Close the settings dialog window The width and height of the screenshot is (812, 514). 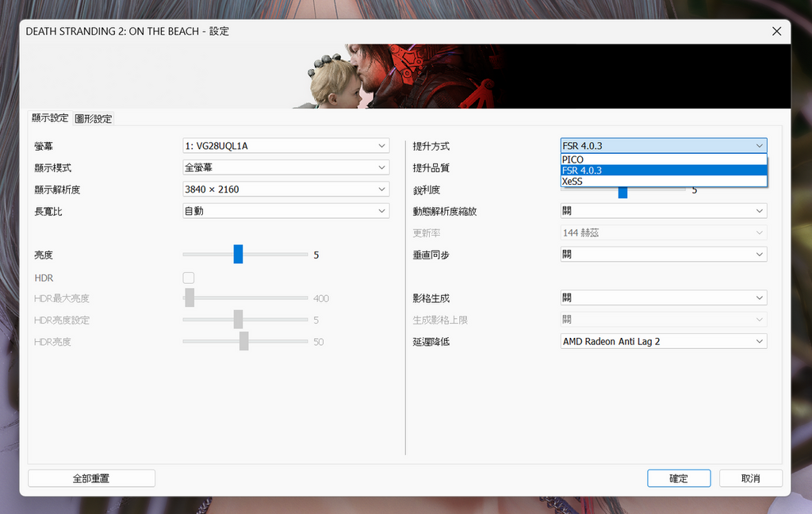776,31
